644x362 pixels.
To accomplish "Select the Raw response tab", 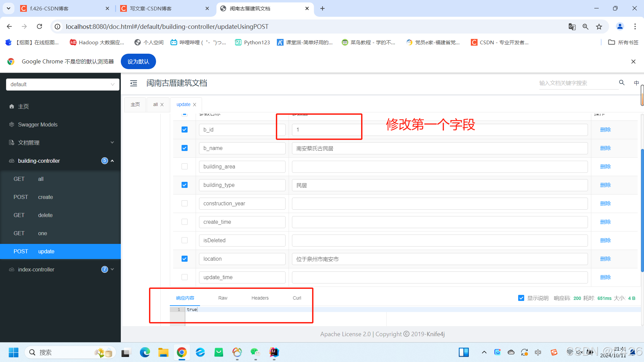I will point(223,298).
